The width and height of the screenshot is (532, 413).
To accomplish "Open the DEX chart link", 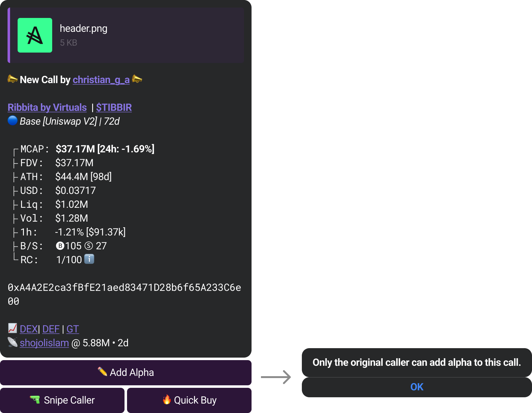I will coord(29,329).
